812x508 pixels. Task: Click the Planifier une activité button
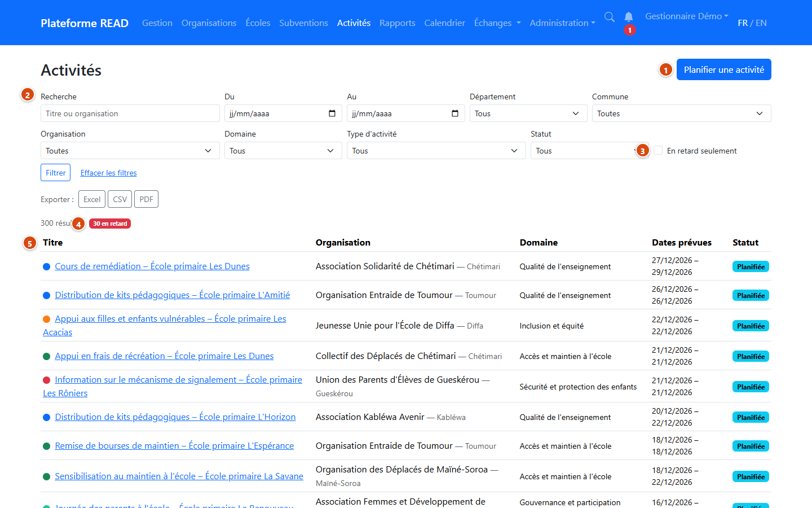point(724,69)
